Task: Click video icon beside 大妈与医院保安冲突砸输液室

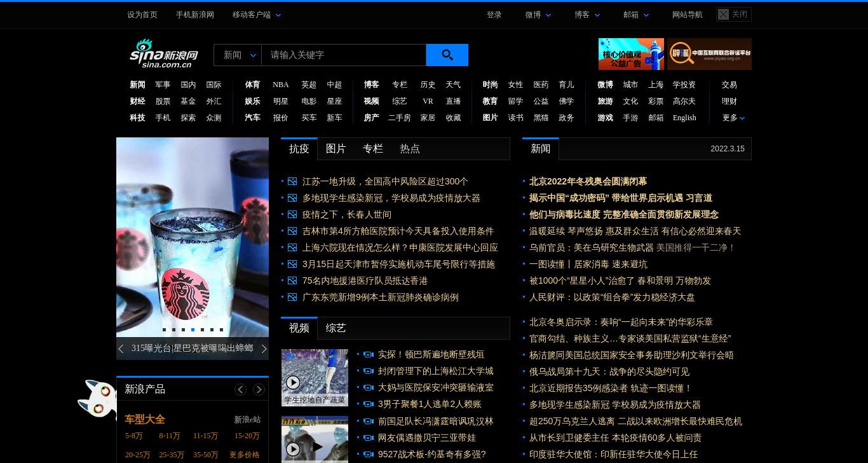Action: coord(368,387)
